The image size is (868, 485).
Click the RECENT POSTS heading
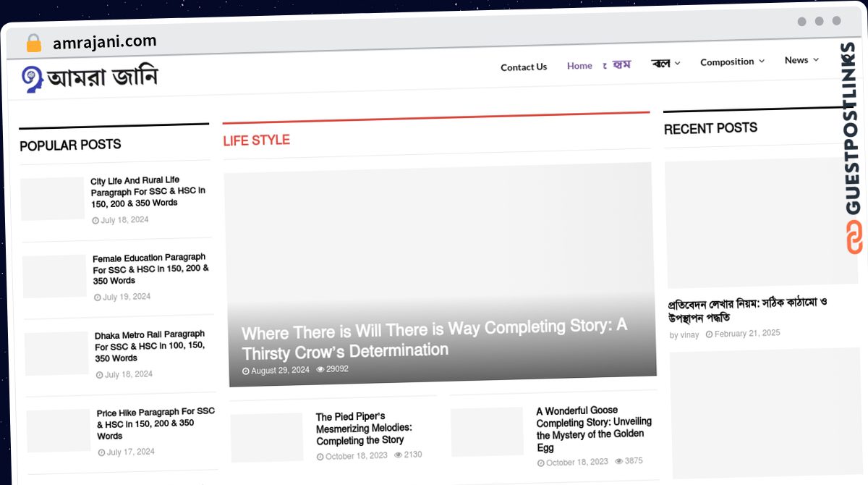point(711,128)
